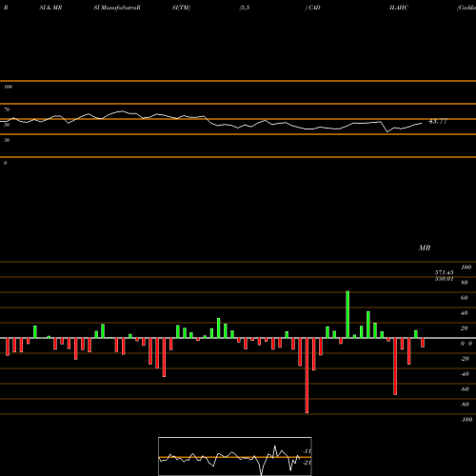The image size is (476, 476).
Task: Open the mini overview chart thumbnail at bottom
Action: point(235,456)
